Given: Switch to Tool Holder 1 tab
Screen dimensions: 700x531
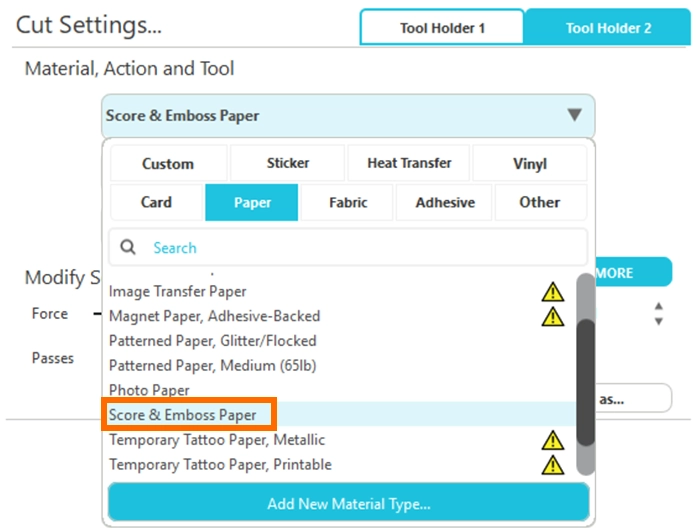Looking at the screenshot, I should click(442, 28).
